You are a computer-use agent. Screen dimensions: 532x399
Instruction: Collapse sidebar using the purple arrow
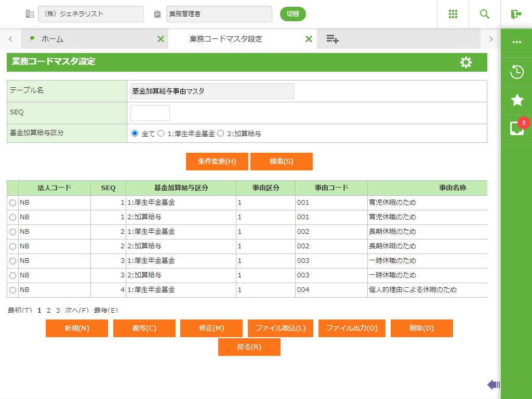point(493,384)
